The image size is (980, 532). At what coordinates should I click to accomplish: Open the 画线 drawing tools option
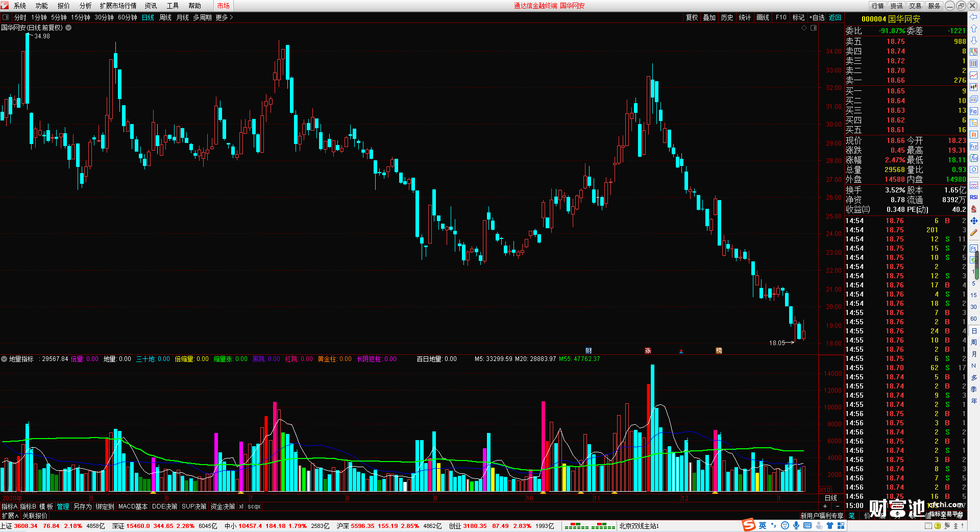coord(763,17)
